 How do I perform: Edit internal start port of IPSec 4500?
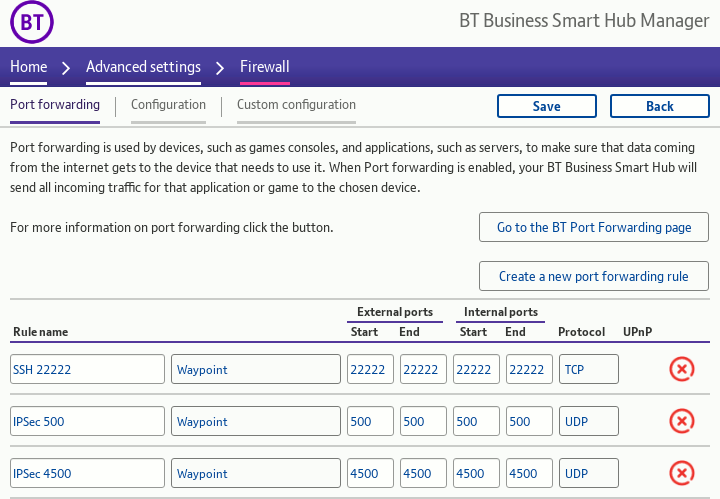coord(476,473)
